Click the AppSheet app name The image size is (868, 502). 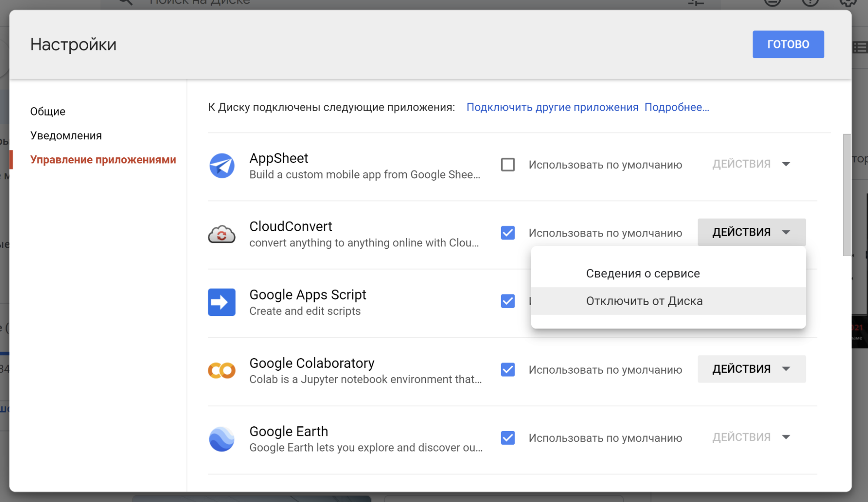point(279,158)
